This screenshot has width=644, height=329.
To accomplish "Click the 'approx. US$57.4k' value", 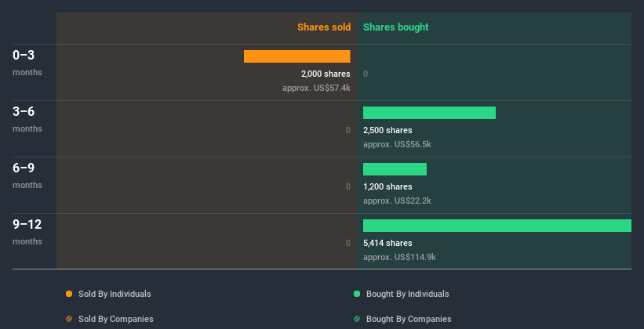I will coord(316,89).
